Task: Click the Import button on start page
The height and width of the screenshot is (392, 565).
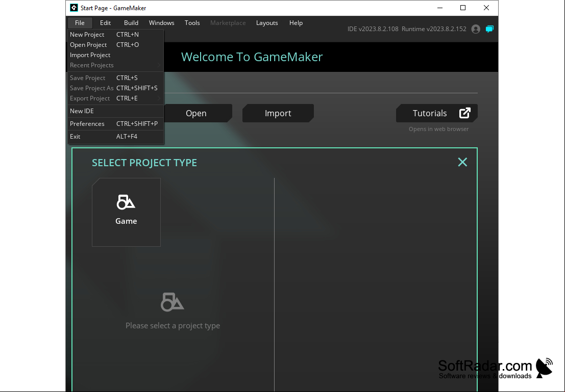Action: 278,113
